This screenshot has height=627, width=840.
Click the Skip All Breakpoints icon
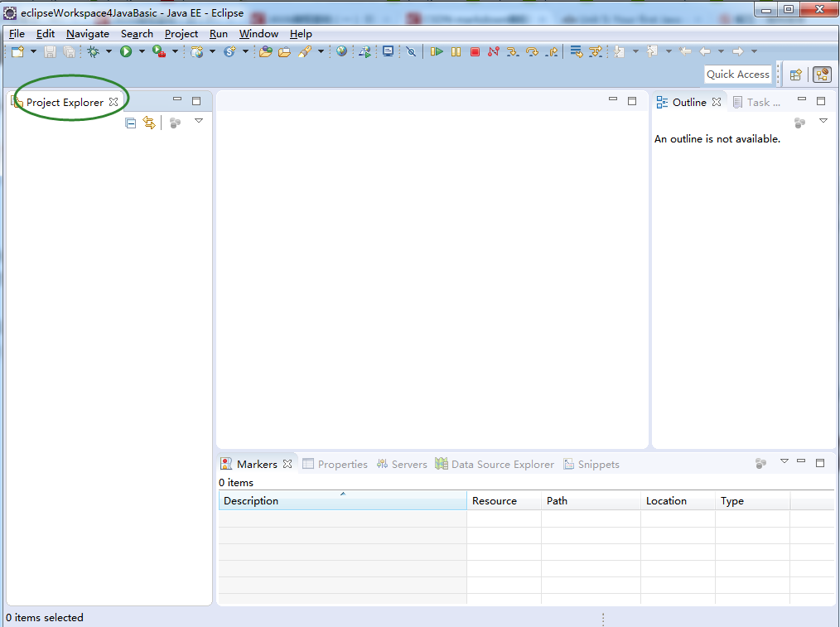(411, 51)
